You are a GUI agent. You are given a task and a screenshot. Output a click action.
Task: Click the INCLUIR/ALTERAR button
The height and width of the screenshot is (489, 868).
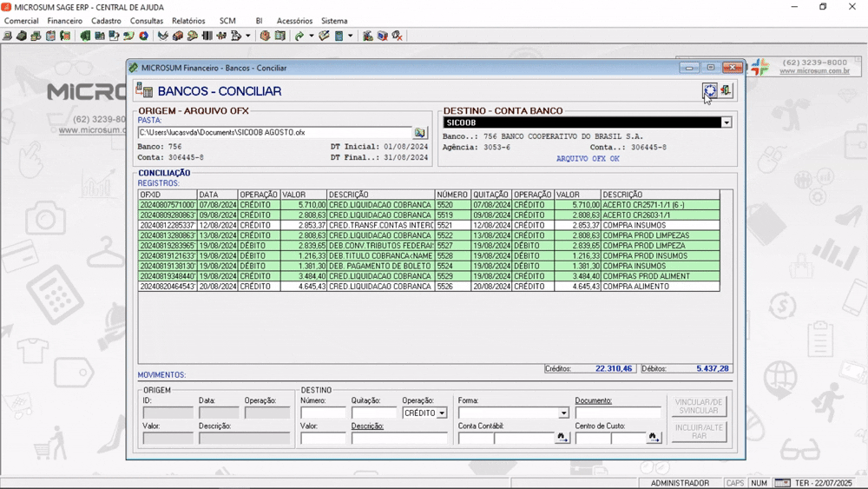699,432
